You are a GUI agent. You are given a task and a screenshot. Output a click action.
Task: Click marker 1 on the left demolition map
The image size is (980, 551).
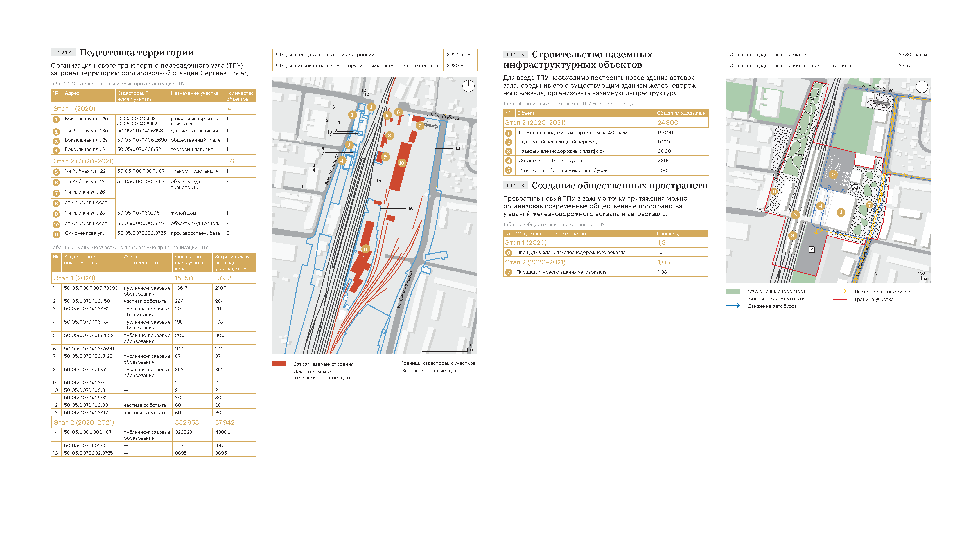(x=371, y=107)
